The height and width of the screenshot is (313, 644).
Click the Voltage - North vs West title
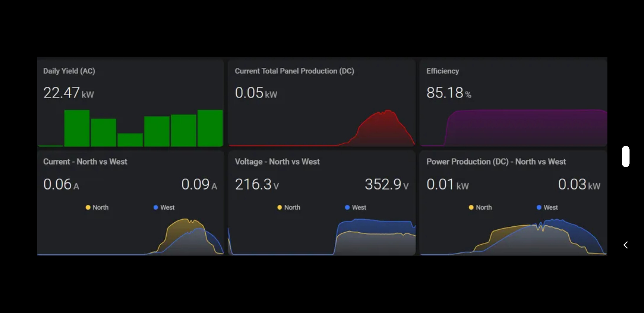point(277,162)
